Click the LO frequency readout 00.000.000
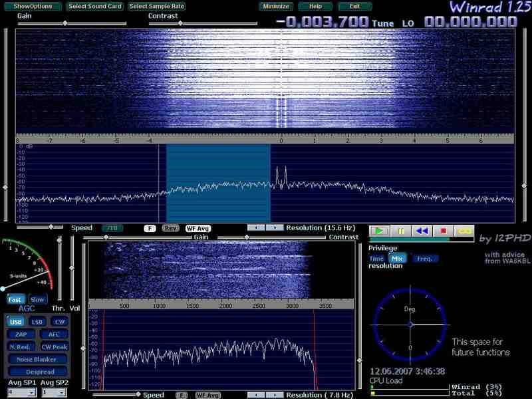532x399 pixels. pos(471,22)
